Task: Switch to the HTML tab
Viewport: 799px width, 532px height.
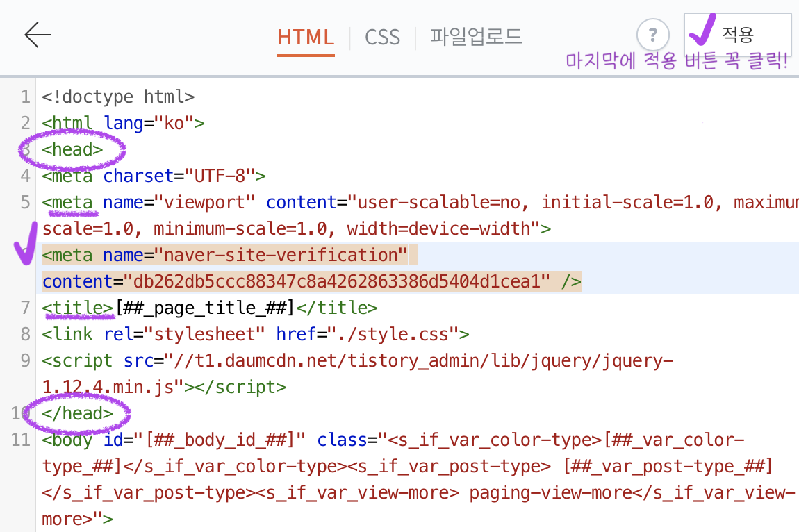Action: point(305,38)
